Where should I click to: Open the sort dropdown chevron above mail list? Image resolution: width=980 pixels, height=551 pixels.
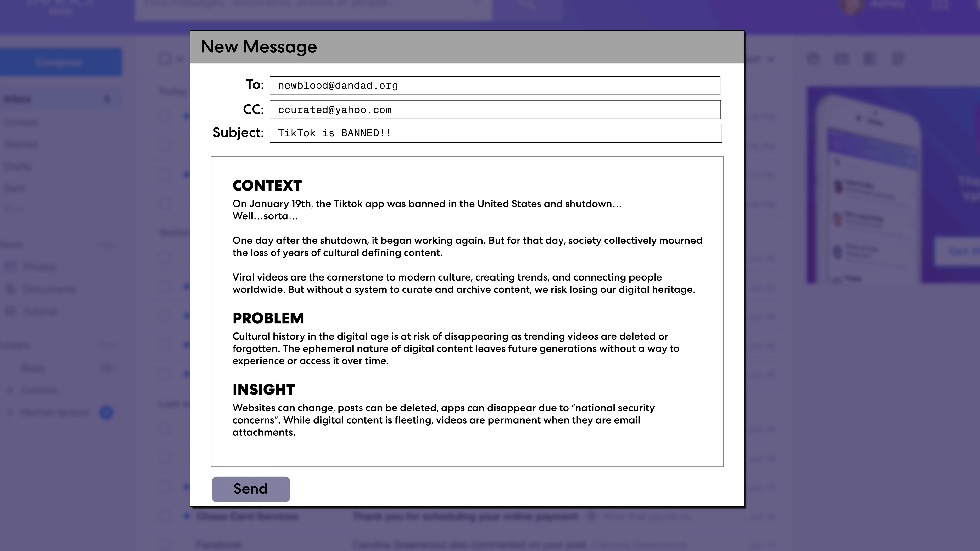771,59
